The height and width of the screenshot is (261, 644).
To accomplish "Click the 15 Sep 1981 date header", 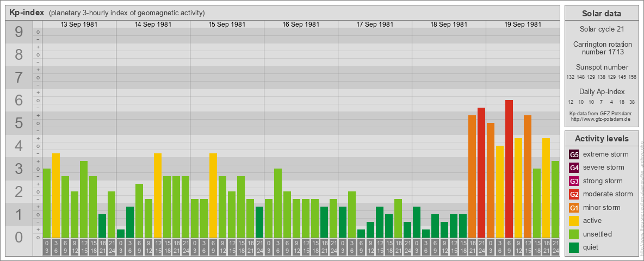I will tap(227, 24).
